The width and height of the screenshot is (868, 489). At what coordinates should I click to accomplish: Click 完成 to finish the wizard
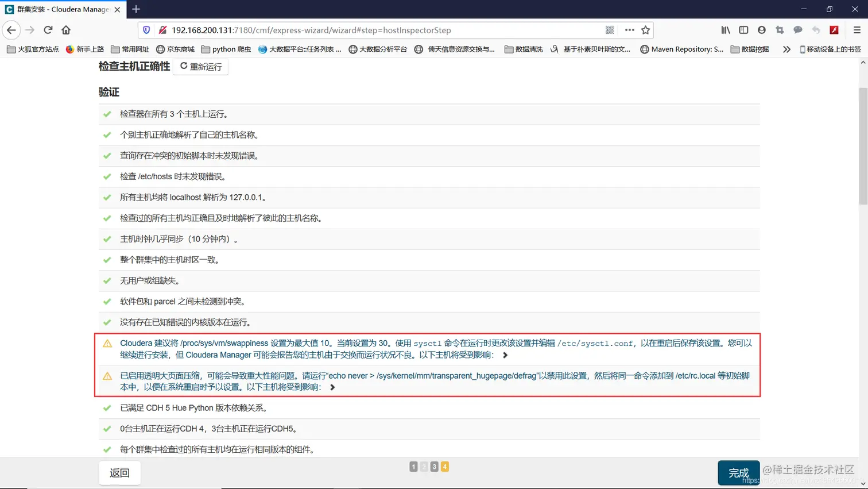[x=739, y=473]
